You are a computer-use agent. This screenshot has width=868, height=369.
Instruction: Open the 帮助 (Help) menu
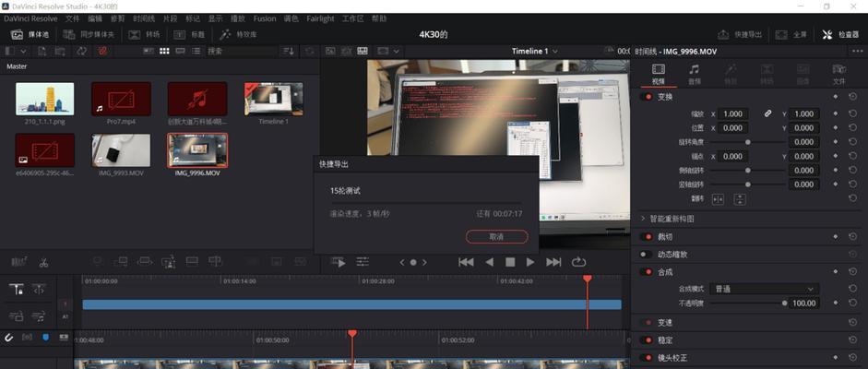(x=379, y=18)
